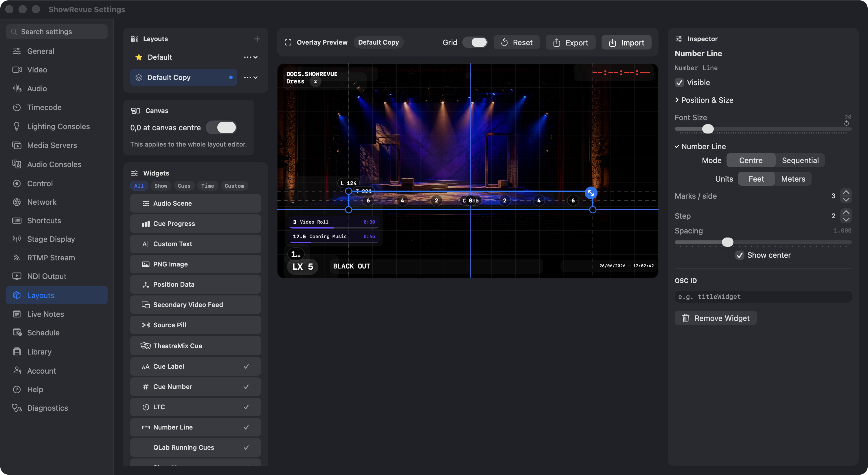
Task: Click the RTMP Stream icon
Action: 16,258
